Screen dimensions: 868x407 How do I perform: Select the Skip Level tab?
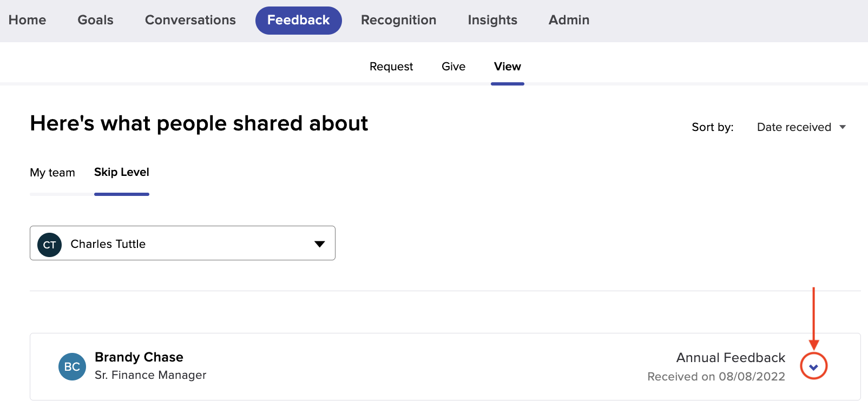122,172
